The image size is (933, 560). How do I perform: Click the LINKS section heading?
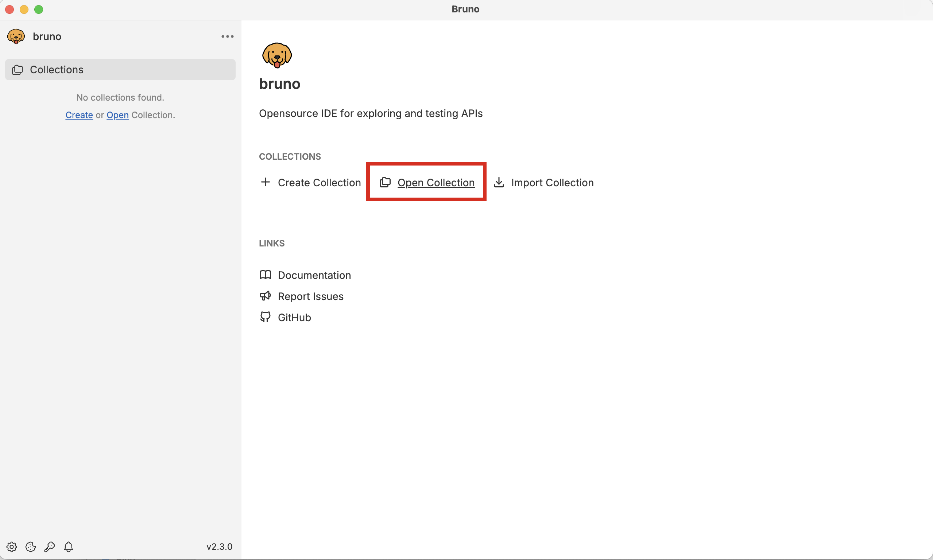point(272,244)
